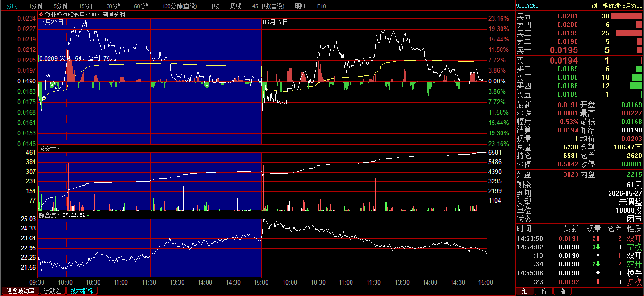
Task: Click the 买四 green order depth bar
Action: (636, 86)
